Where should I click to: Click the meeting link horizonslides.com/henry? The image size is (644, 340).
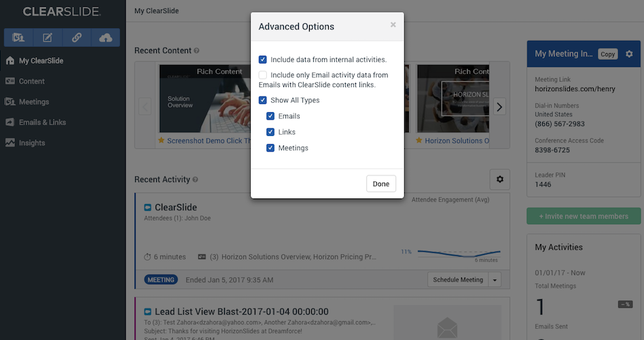coord(575,89)
